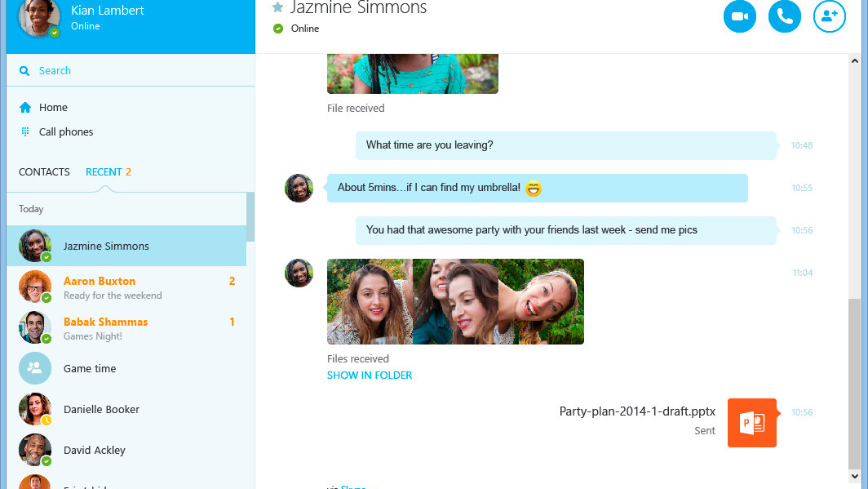Switch to the RECENT tab

pyautogui.click(x=104, y=172)
